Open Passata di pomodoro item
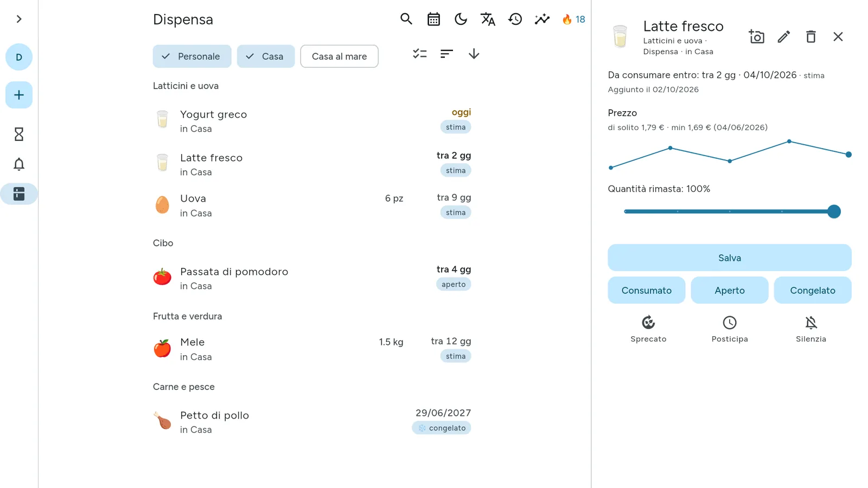 click(x=312, y=278)
